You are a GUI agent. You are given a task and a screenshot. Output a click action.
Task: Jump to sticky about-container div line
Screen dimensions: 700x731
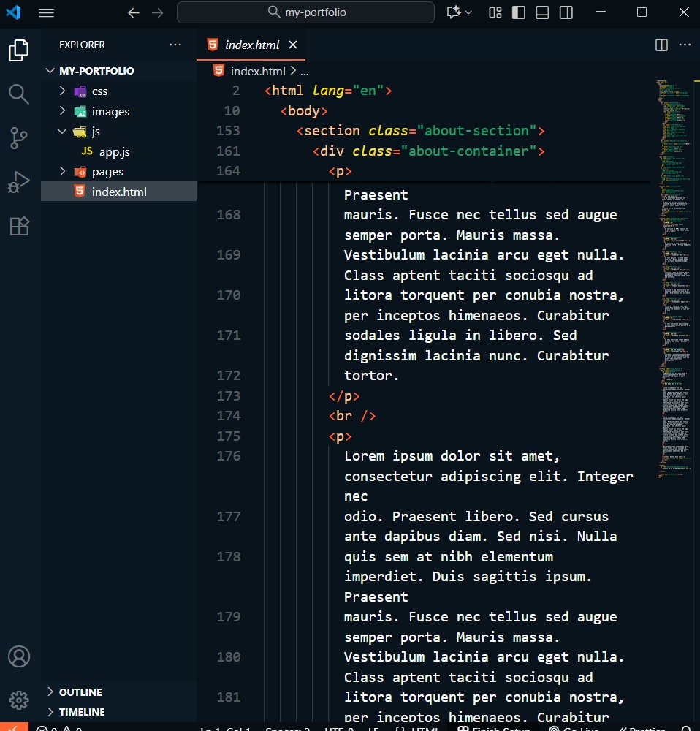(428, 151)
